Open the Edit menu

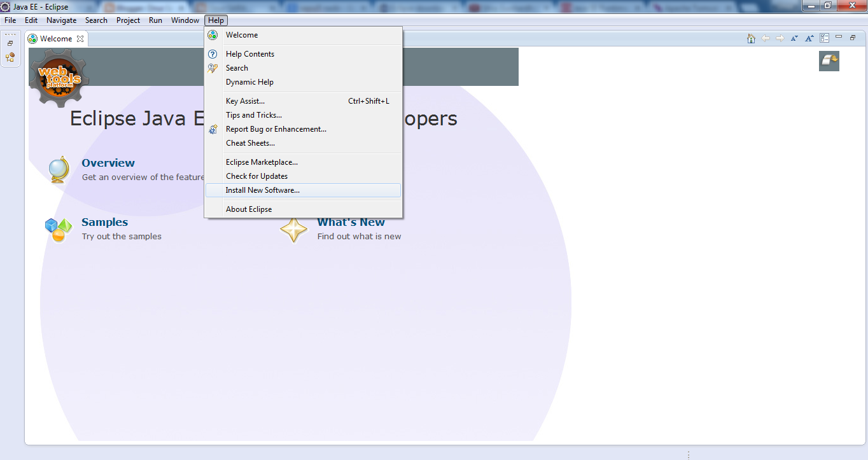31,20
